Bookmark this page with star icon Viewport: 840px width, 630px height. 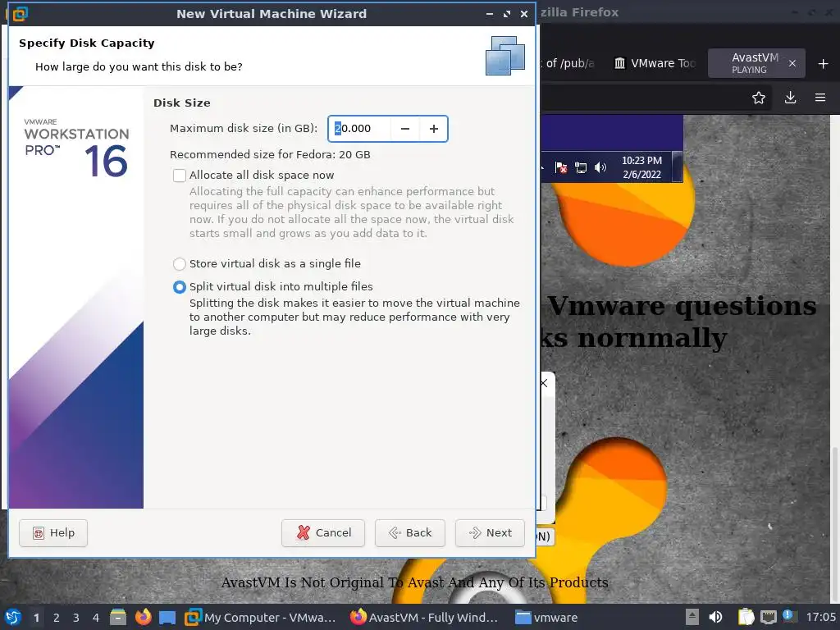pos(758,98)
